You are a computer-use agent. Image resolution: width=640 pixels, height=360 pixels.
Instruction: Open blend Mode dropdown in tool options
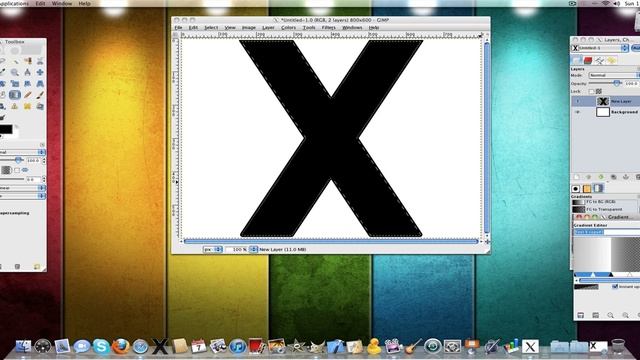tap(22, 152)
